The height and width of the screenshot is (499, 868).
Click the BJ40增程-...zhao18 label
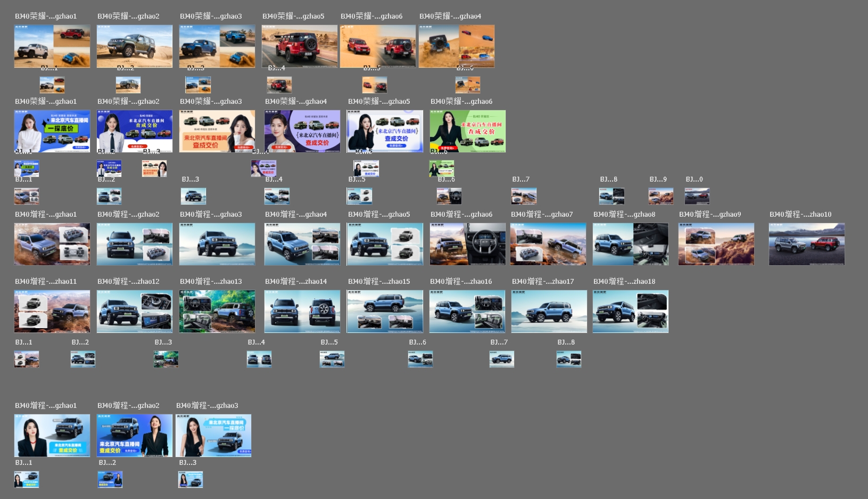click(x=624, y=282)
